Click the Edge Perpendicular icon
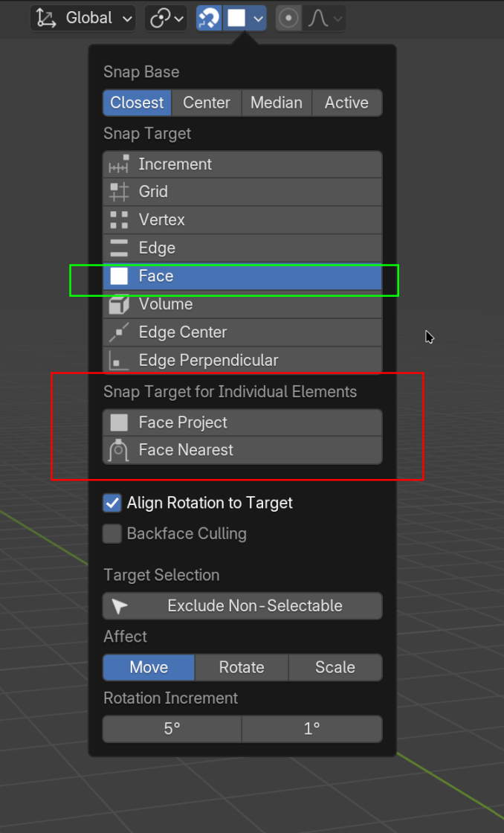The height and width of the screenshot is (833, 504). (x=119, y=361)
